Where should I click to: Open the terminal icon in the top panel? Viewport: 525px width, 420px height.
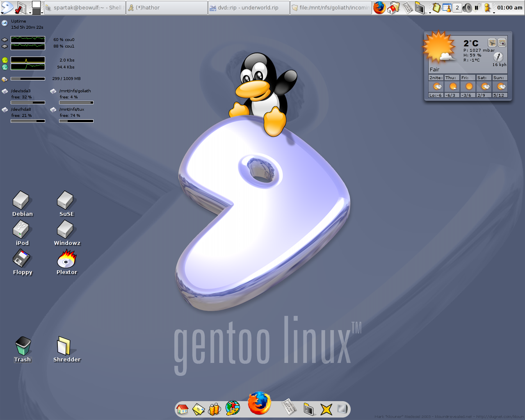420,8
